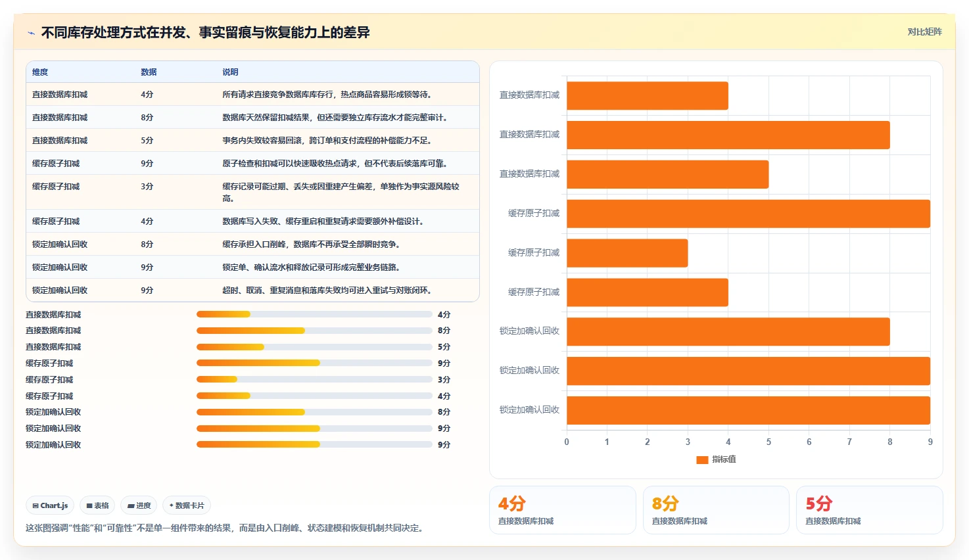Click the x-axis tick label 5
969x560 pixels.
click(x=768, y=442)
